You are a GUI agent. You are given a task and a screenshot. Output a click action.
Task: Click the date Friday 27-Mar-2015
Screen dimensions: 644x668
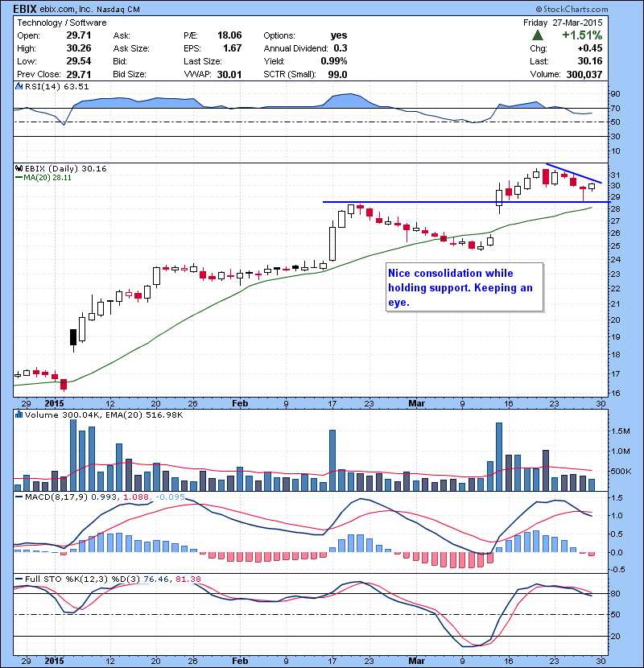pos(563,23)
